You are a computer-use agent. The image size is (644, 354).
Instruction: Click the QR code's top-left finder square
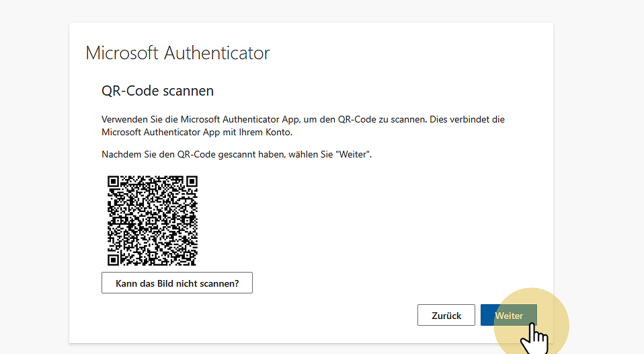tap(114, 182)
